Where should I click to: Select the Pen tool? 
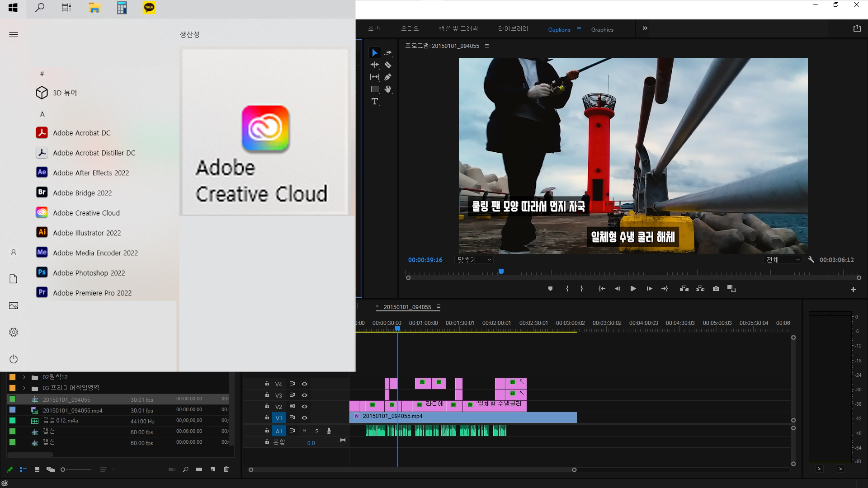388,77
